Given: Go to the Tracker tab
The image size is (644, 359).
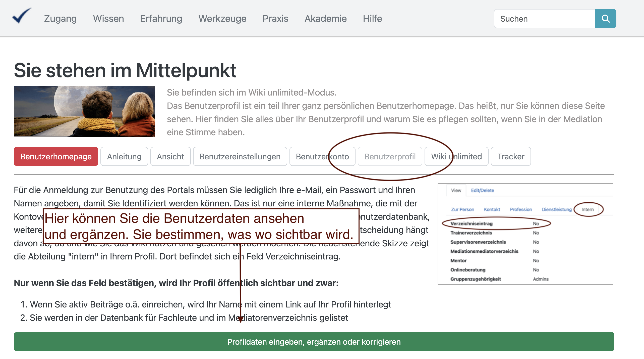Looking at the screenshot, I should pos(511,156).
